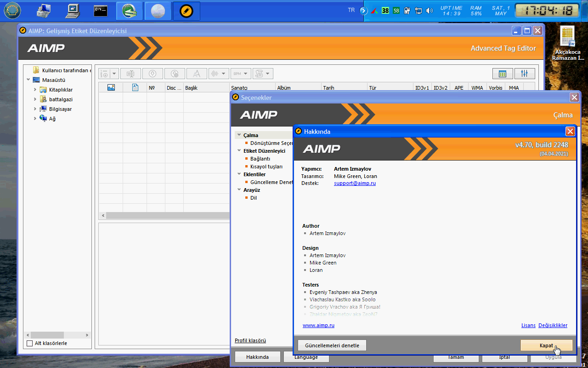Select Etiket Düzenleyici in options tree
This screenshot has width=588, height=368.
click(x=264, y=151)
